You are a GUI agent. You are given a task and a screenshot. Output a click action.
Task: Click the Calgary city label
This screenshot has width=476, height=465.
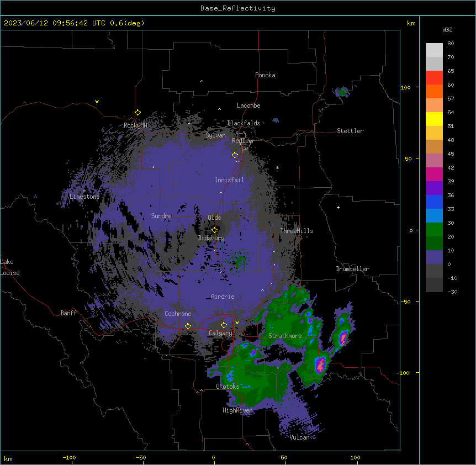coord(220,333)
